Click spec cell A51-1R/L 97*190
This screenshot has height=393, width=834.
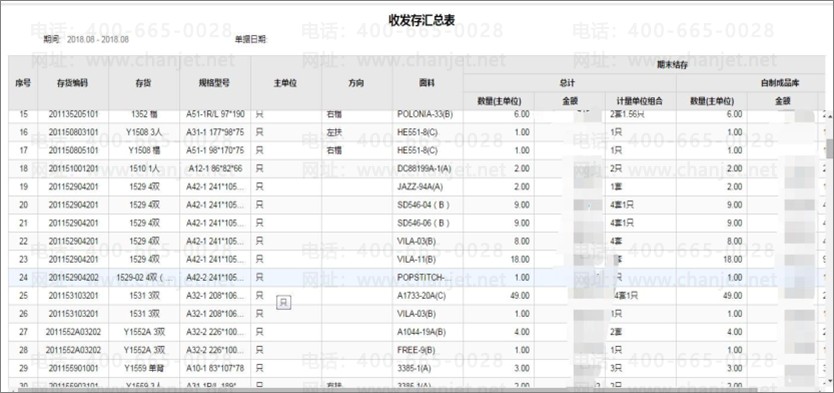(x=215, y=114)
